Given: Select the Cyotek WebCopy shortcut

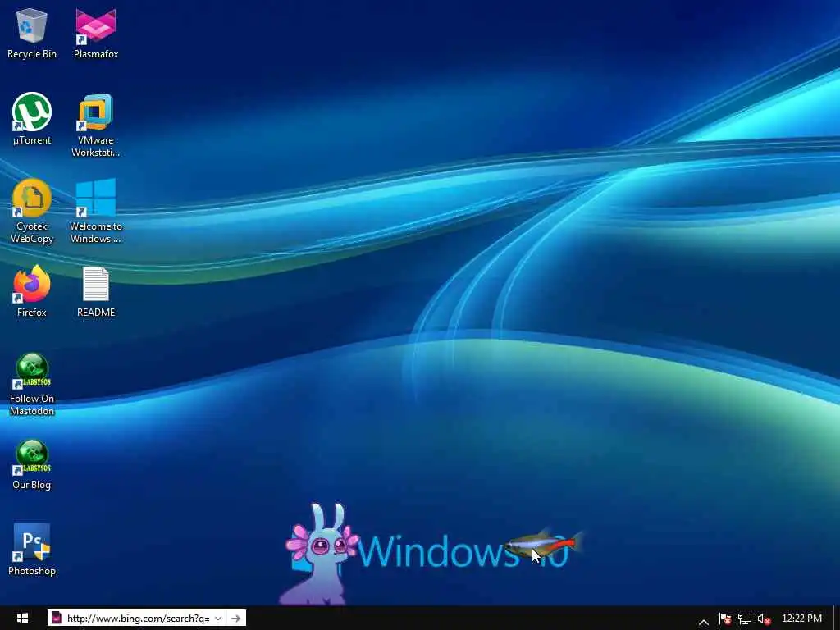Looking at the screenshot, I should pyautogui.click(x=32, y=212).
